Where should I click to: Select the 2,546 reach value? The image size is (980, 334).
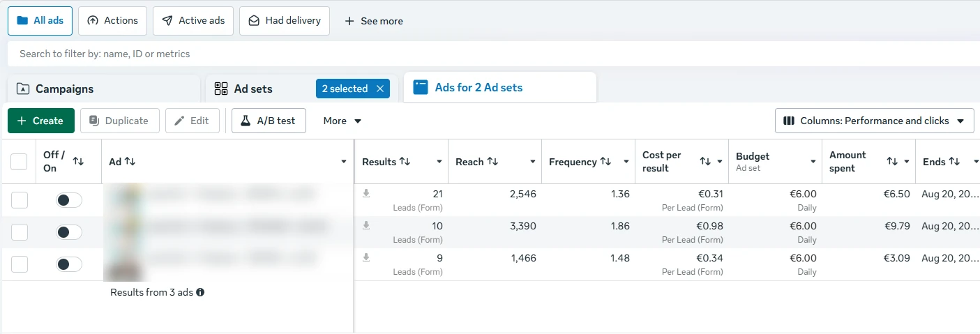[x=524, y=194]
